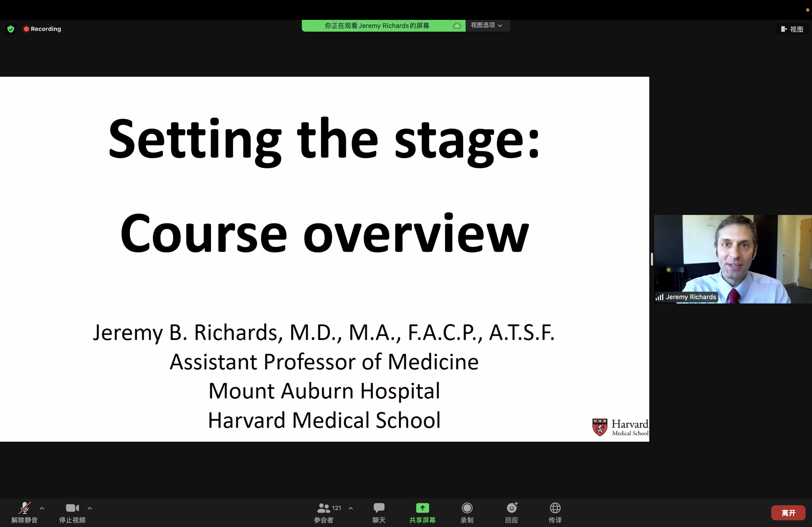Screen dimensions: 812x527
Task: Click the cloud icon in green banner
Action: tap(457, 26)
